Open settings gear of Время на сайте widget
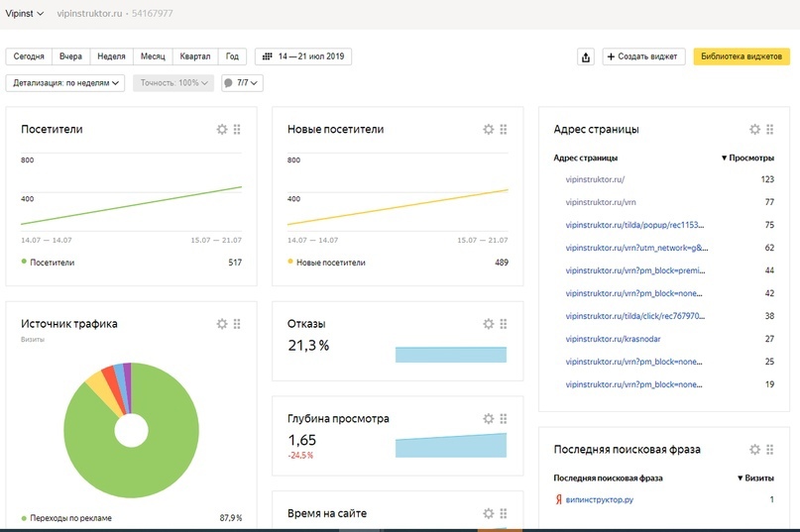Screen dimensions: 800x532 point(489,513)
